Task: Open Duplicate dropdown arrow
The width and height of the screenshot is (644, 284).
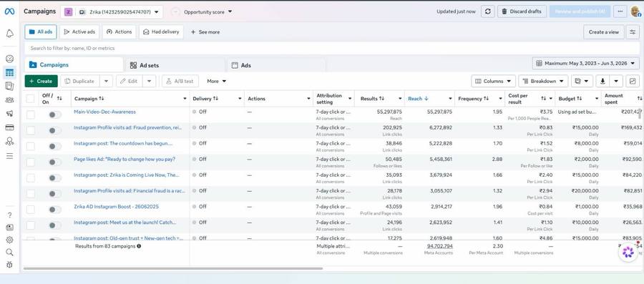Action: [106, 82]
